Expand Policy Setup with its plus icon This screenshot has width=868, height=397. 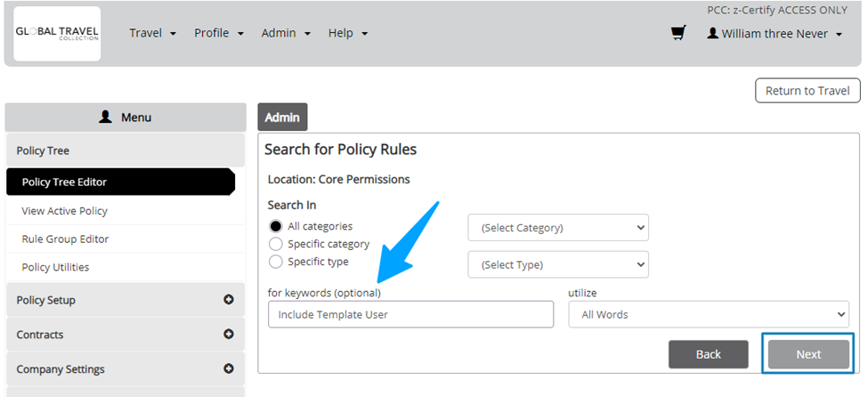[x=228, y=300]
